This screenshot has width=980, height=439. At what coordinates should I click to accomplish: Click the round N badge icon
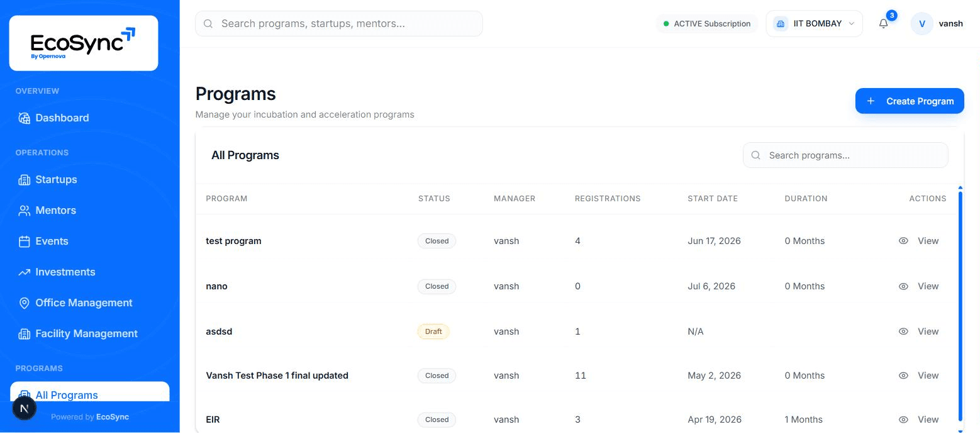pos(25,409)
